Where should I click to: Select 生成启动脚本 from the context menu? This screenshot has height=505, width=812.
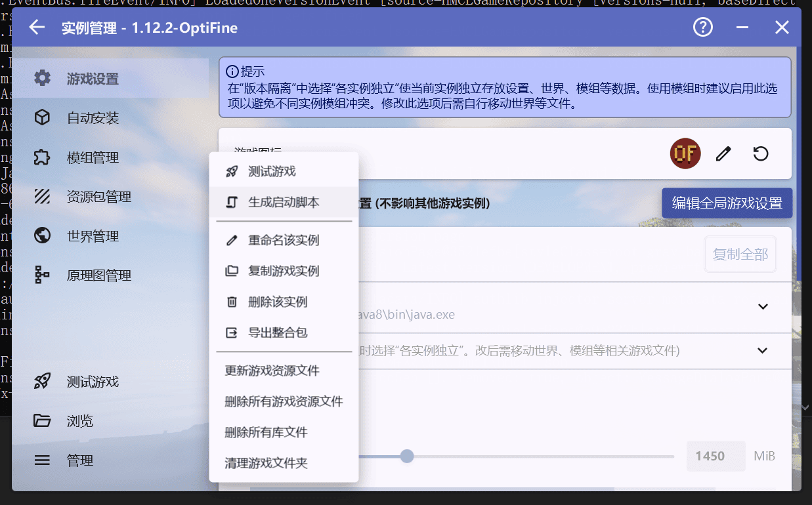point(284,202)
